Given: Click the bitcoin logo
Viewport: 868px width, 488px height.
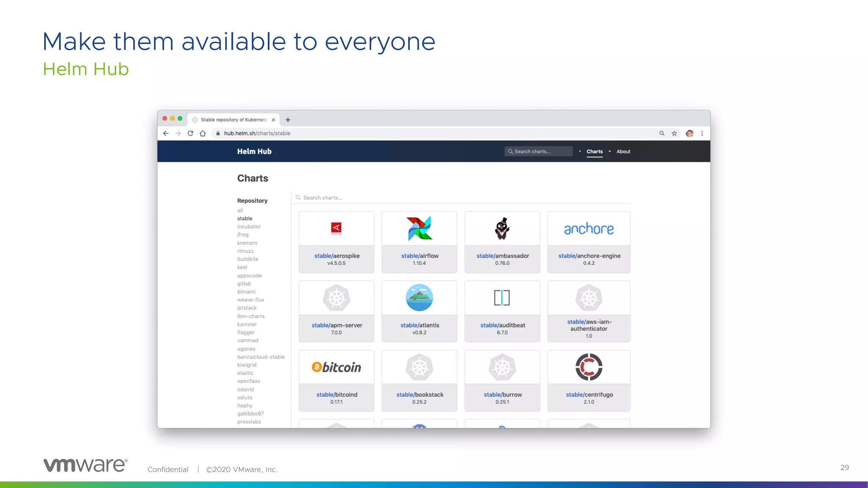Looking at the screenshot, I should pyautogui.click(x=336, y=367).
